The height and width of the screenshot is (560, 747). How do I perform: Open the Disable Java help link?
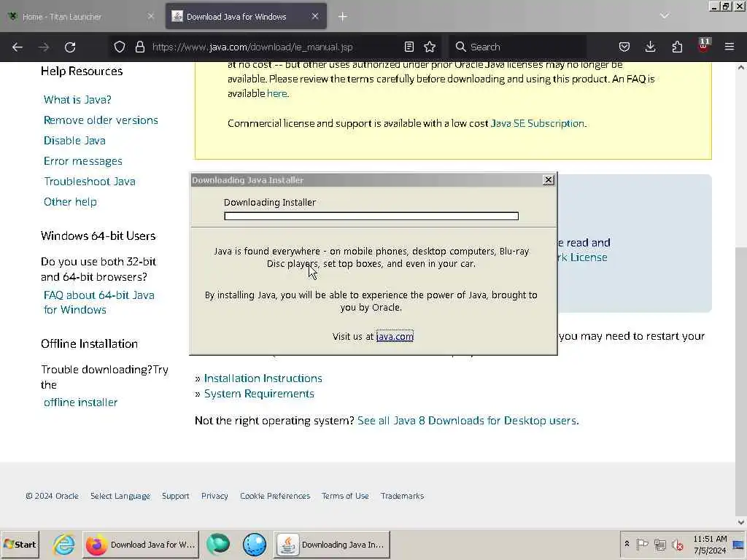[74, 141]
